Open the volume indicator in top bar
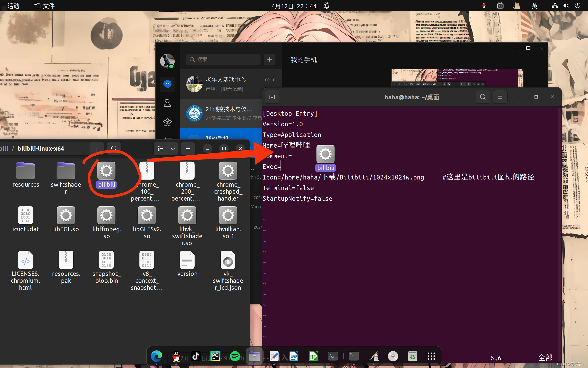 566,6
